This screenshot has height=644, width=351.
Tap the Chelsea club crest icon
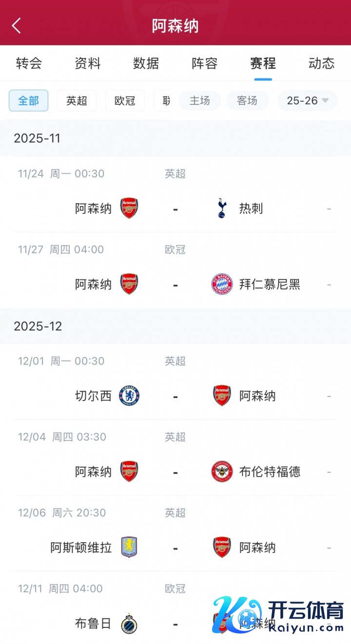pyautogui.click(x=129, y=396)
